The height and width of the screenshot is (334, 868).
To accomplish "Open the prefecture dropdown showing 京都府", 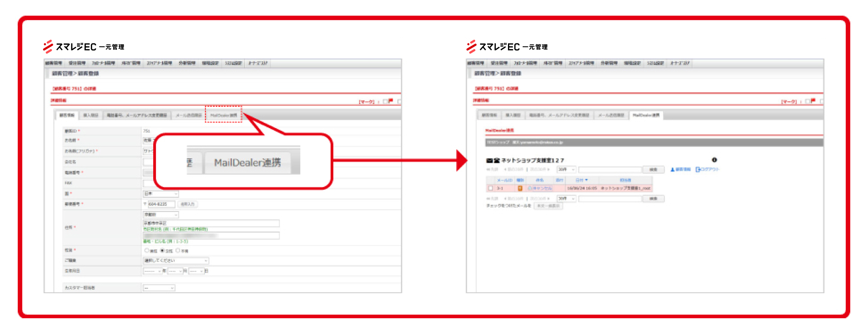I will (161, 215).
